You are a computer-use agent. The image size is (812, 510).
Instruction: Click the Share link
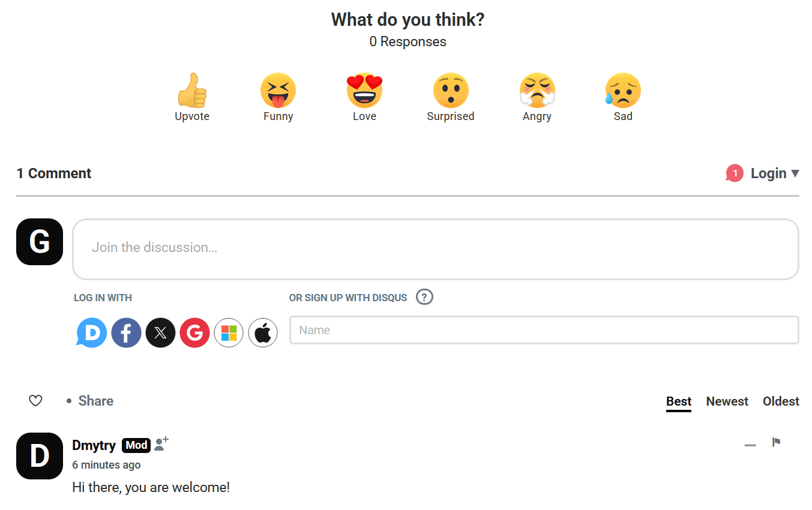pyautogui.click(x=95, y=401)
